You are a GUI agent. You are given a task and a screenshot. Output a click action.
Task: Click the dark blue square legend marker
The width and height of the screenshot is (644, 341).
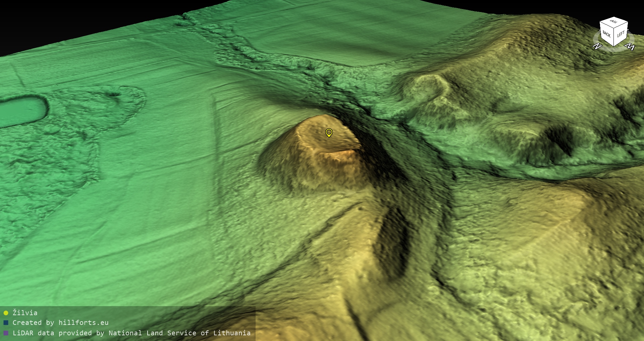(x=6, y=323)
